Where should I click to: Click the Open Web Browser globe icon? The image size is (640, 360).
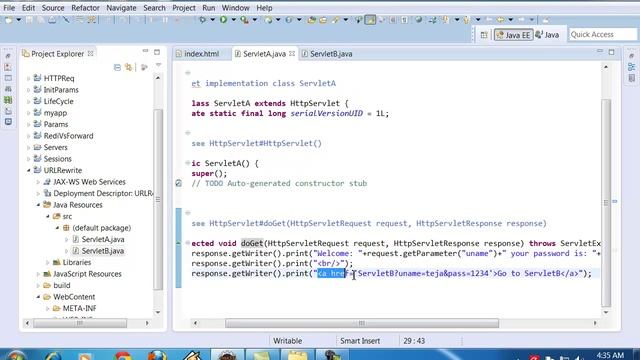click(418, 20)
